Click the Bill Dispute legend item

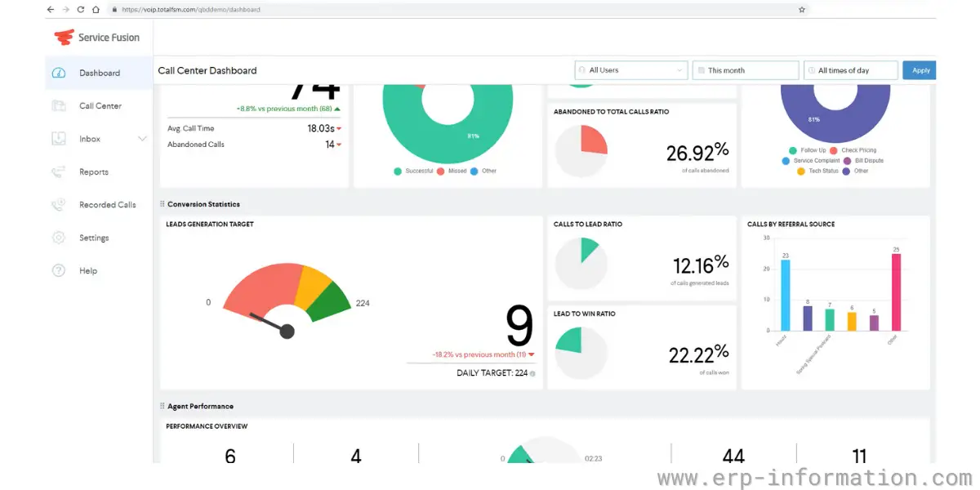(863, 161)
